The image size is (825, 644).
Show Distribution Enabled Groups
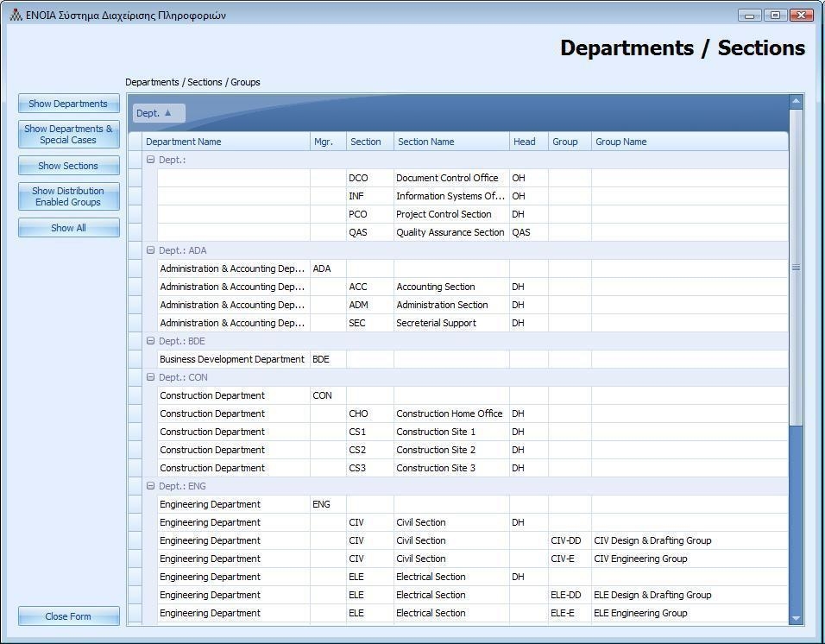tap(68, 197)
